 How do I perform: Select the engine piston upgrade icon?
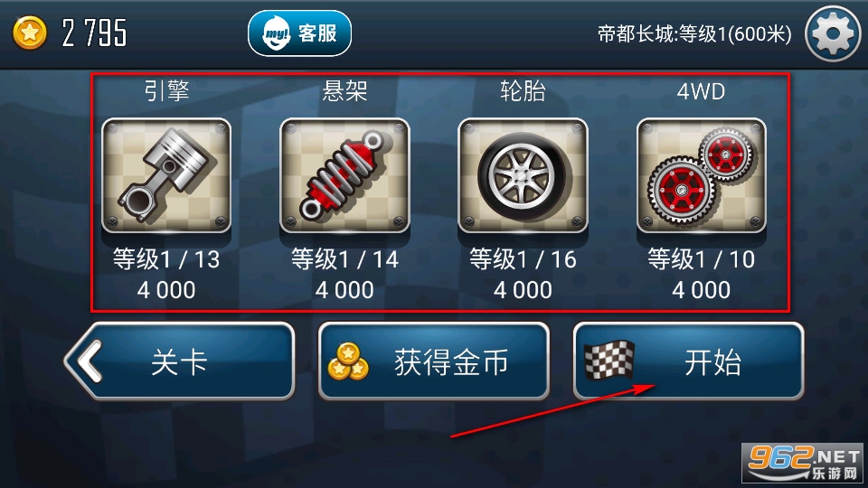point(166,175)
